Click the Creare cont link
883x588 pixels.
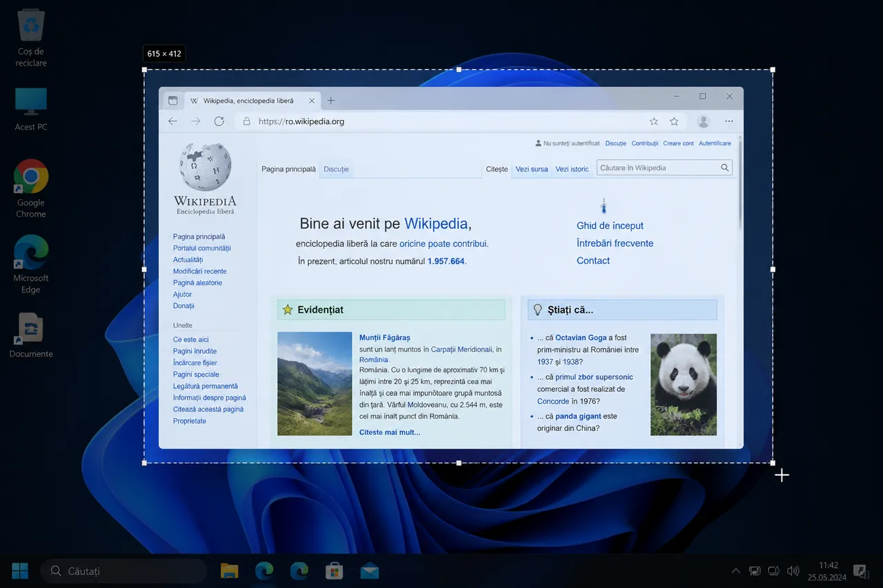click(678, 143)
